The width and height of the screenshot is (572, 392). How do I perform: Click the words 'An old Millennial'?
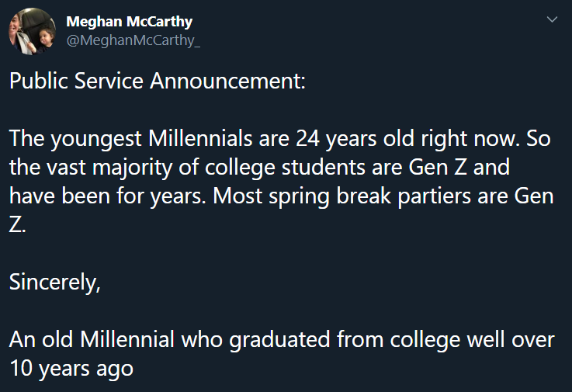point(92,339)
